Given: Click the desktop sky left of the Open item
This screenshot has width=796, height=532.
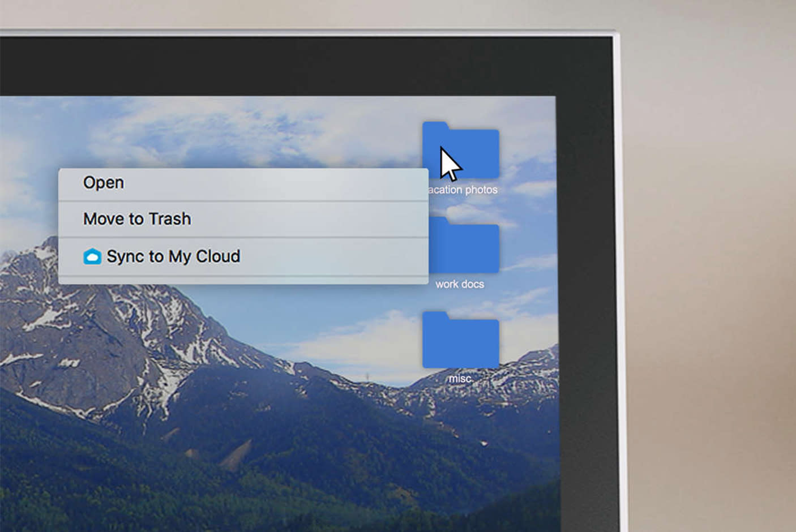Looking at the screenshot, I should pyautogui.click(x=28, y=181).
